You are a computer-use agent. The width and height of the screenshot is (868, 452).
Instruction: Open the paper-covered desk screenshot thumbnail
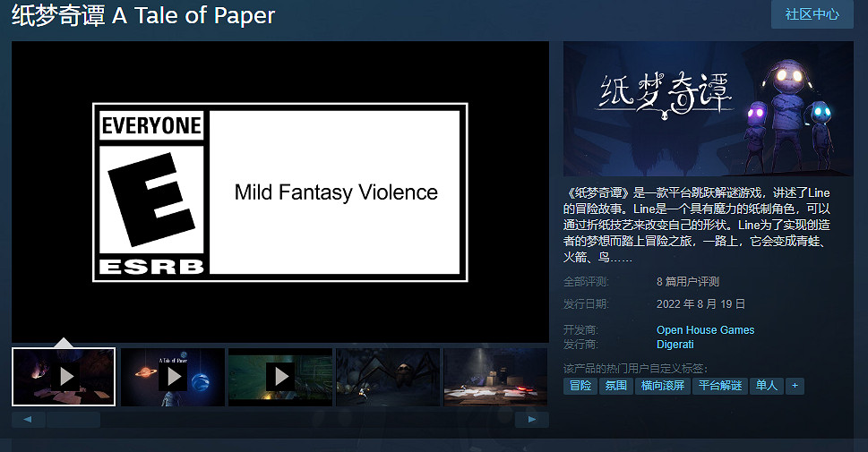coord(495,377)
